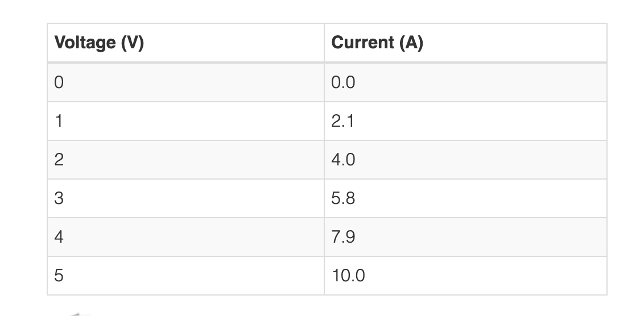The width and height of the screenshot is (644, 316).
Task: Select the voltage cell containing 3
Action: pyautogui.click(x=185, y=198)
